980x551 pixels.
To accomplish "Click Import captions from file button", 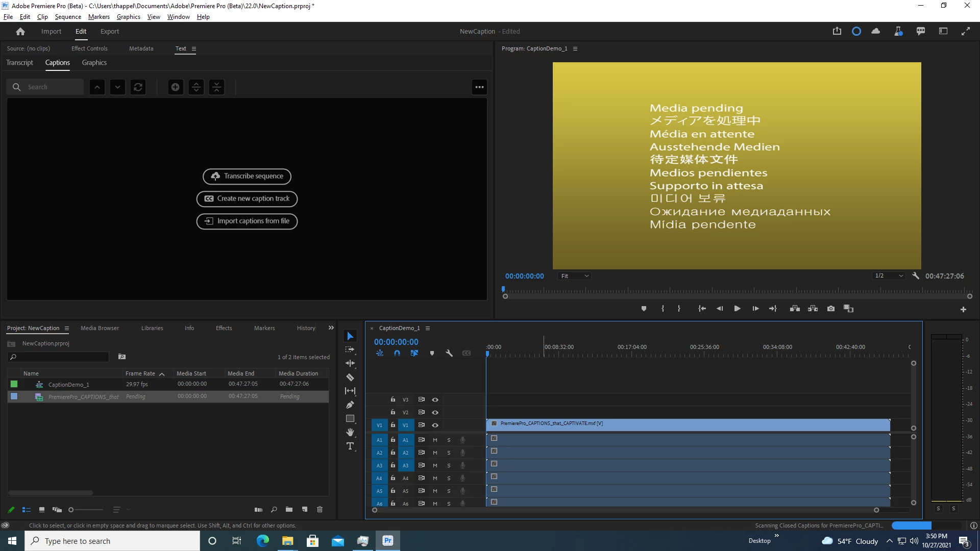I will (x=247, y=221).
